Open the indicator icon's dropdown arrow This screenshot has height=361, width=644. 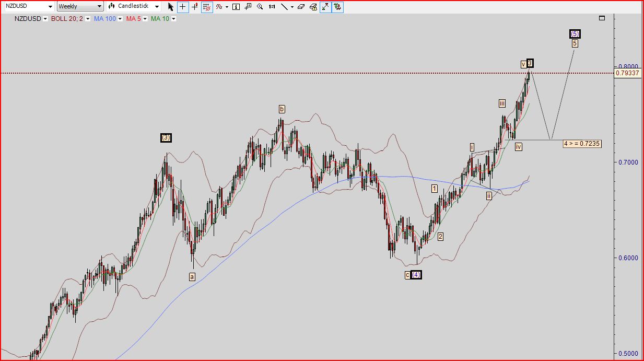[x=227, y=7]
